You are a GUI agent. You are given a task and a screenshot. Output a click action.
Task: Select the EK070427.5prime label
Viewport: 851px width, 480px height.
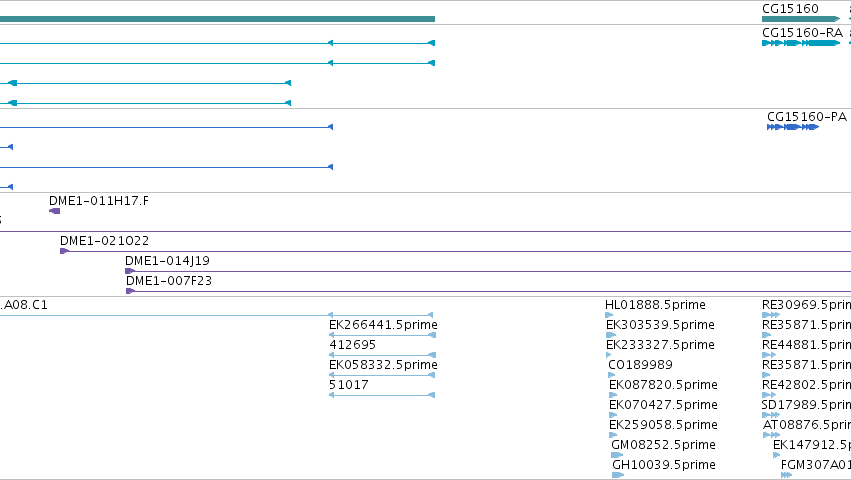point(663,405)
